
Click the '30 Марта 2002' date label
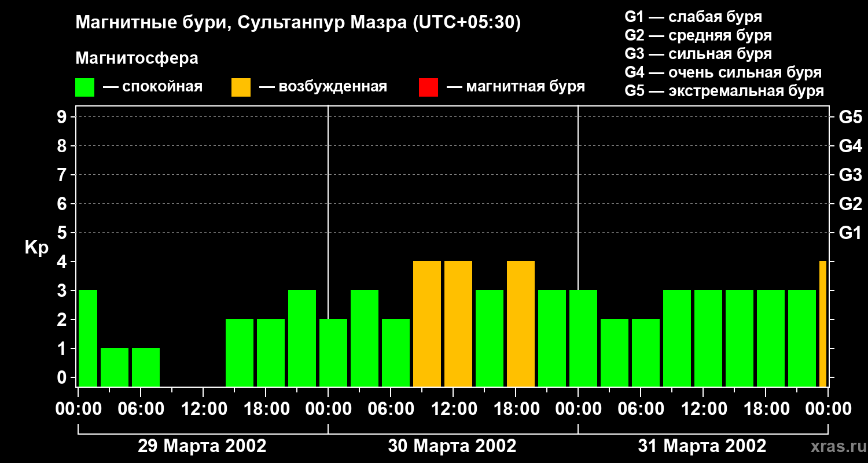[x=452, y=446]
